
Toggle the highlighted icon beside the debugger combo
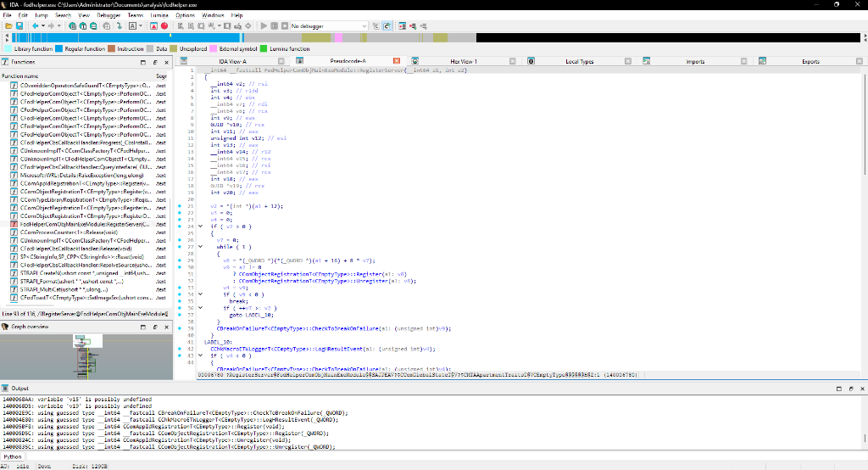tap(387, 26)
